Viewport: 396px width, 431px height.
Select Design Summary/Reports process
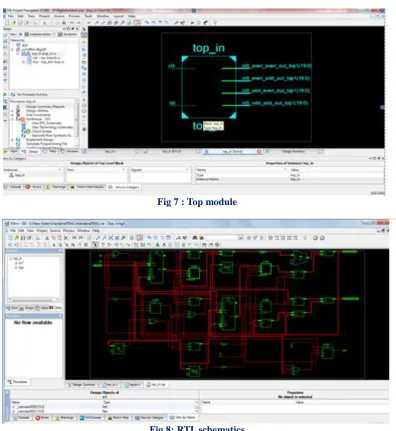(x=45, y=107)
